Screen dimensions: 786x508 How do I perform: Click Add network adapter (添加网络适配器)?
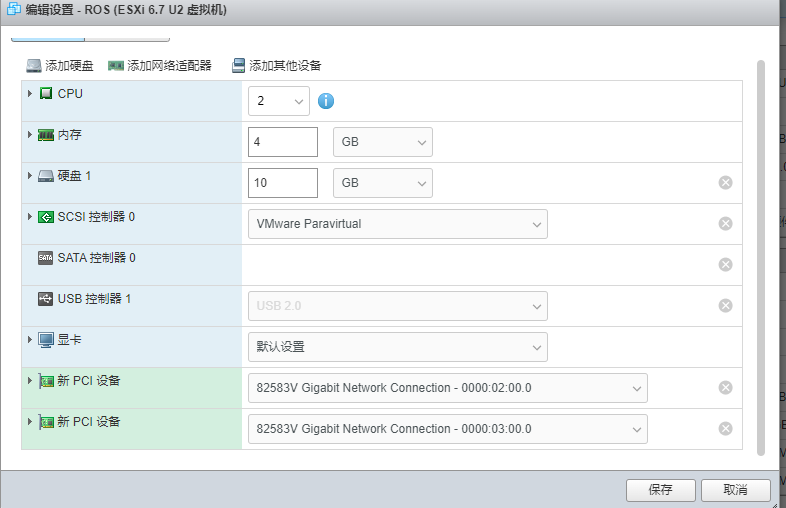[160, 66]
